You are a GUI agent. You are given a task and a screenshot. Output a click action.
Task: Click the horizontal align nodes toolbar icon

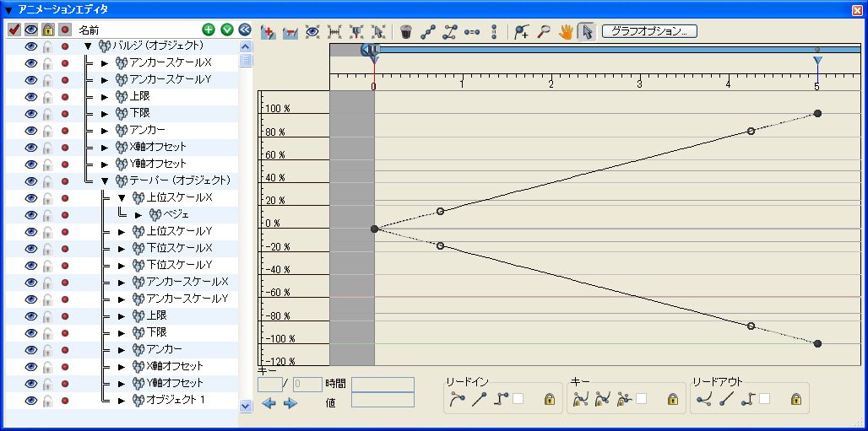coord(472,32)
